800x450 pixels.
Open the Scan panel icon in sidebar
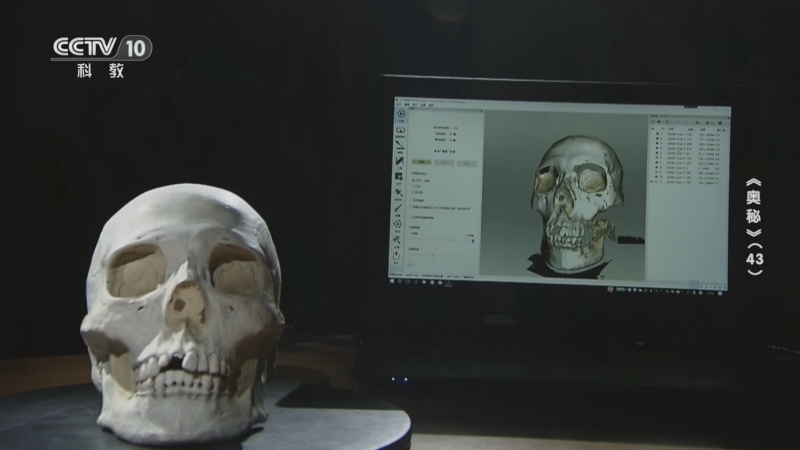401,114
